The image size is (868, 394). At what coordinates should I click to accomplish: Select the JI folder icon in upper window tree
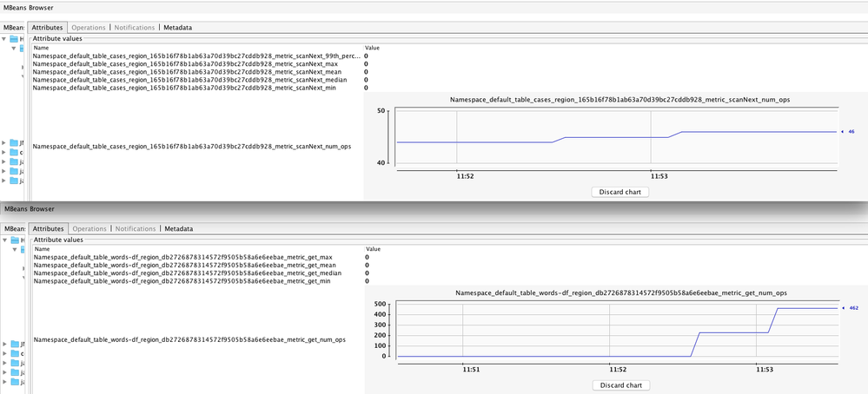[x=15, y=142]
